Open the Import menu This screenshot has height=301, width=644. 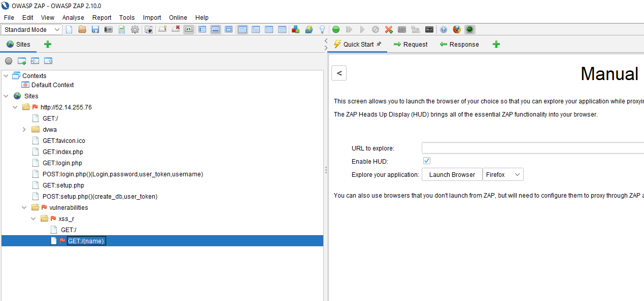pos(152,17)
